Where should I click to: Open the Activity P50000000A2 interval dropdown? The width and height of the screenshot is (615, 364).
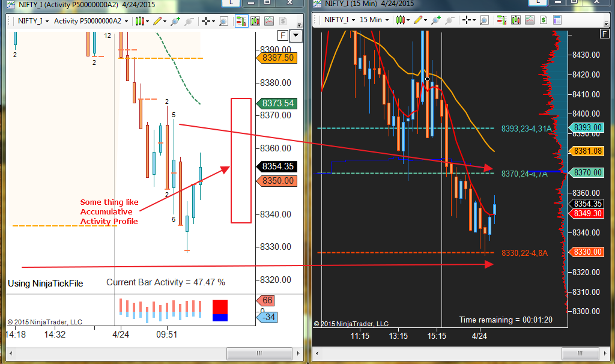point(91,21)
